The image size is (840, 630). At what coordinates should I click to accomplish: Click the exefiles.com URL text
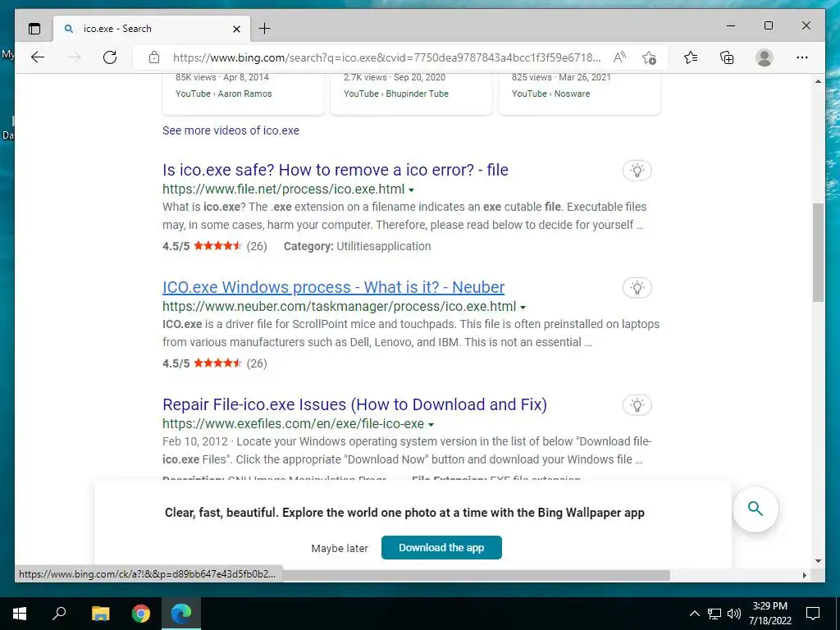(x=293, y=424)
